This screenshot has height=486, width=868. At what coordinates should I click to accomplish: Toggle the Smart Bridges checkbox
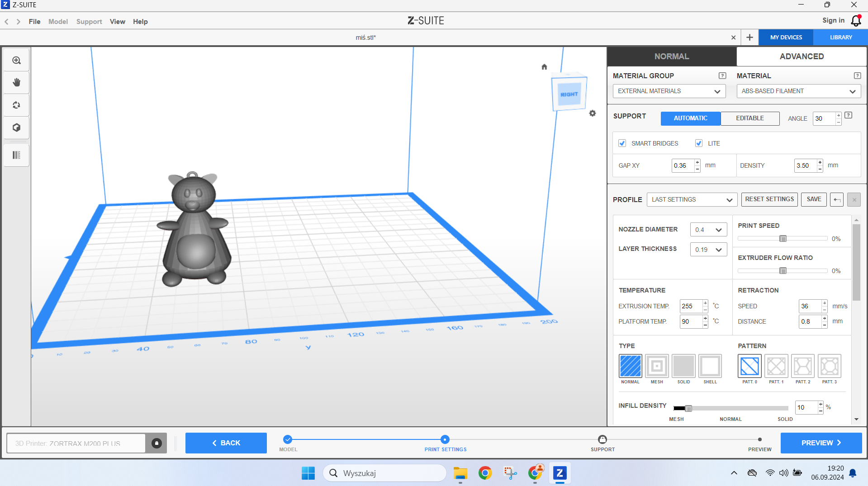[x=622, y=143]
